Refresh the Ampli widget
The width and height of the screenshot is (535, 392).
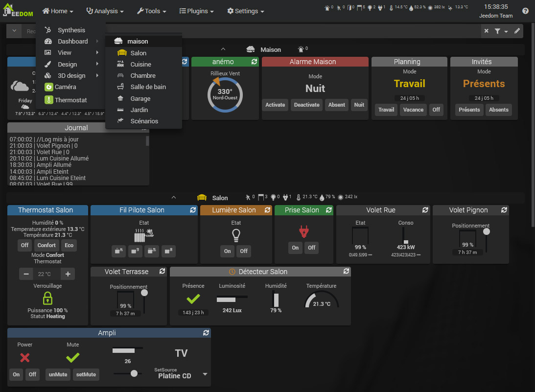coord(206,333)
